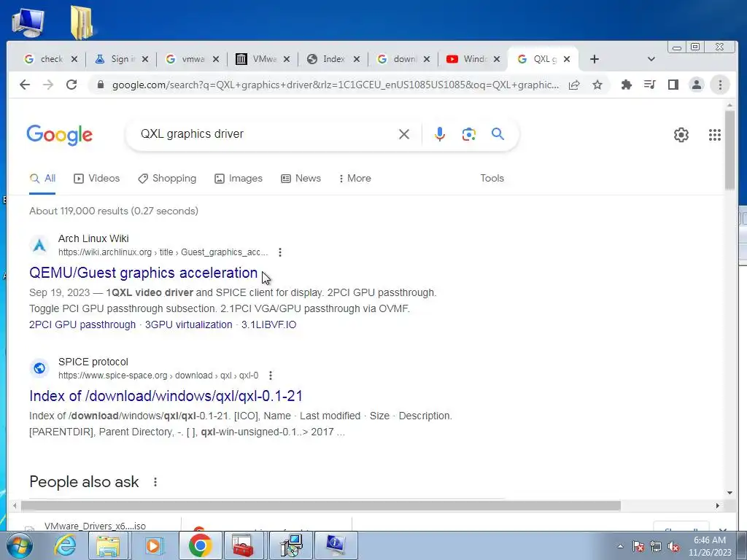
Task: Select the All results filter
Action: point(42,178)
